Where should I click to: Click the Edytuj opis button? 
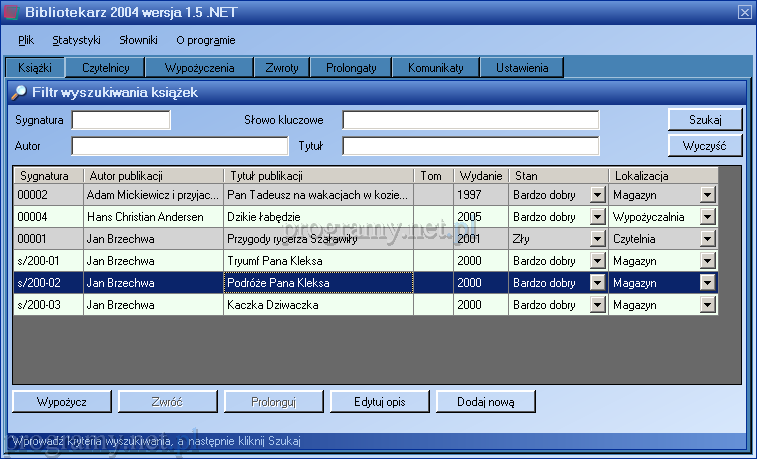click(x=379, y=401)
